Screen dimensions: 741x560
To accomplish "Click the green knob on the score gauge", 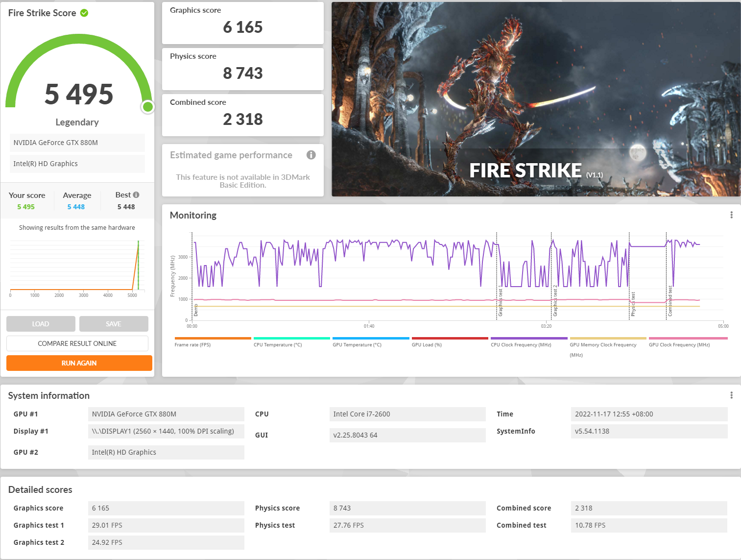I will 148,107.
